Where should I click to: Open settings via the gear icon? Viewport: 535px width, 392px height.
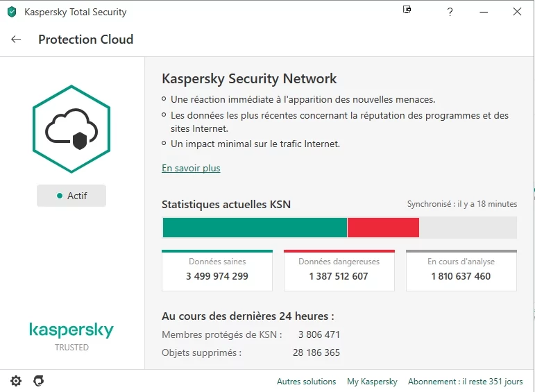click(x=16, y=381)
